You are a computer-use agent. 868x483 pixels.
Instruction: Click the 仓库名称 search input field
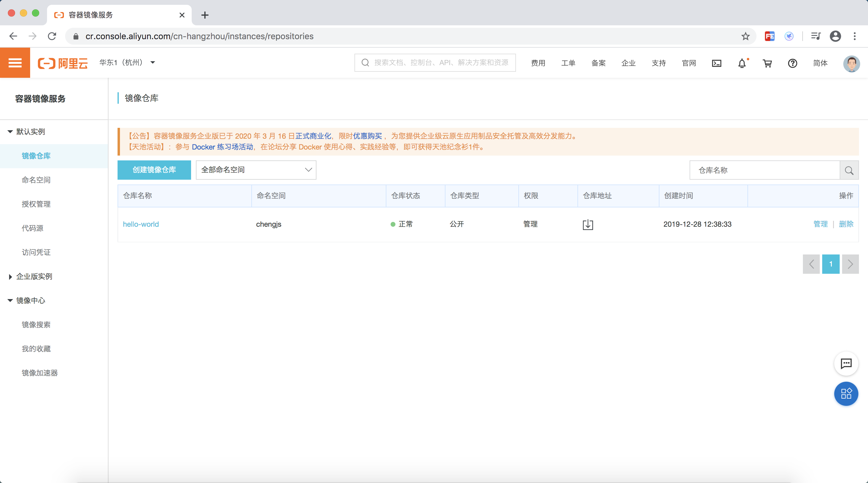pos(764,170)
